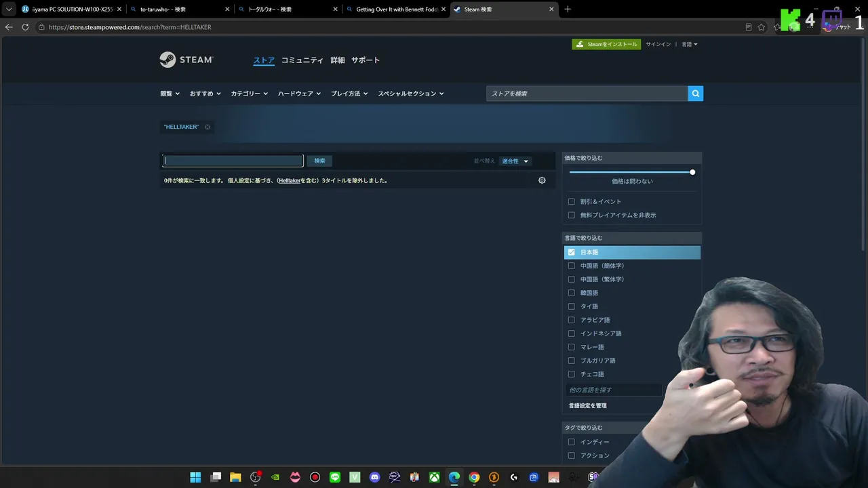Expand the おすすめ dropdown menu
Viewport: 868px width, 488px height.
(x=205, y=94)
